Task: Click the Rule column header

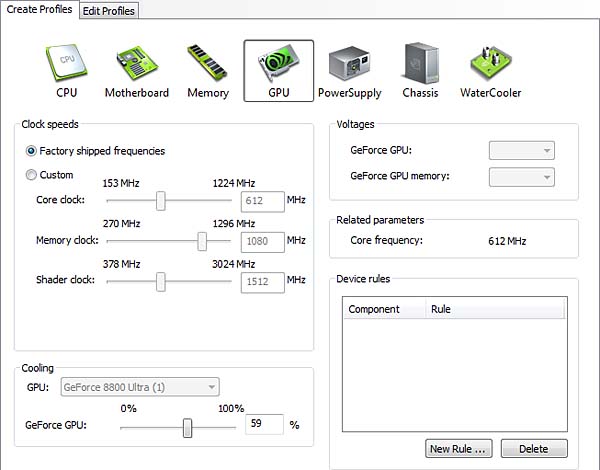Action: coord(495,309)
